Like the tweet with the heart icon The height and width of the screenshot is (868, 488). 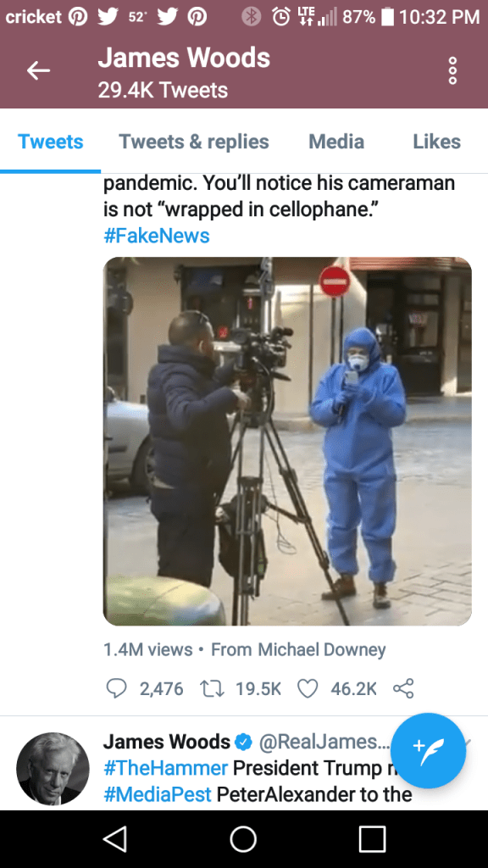(x=308, y=688)
